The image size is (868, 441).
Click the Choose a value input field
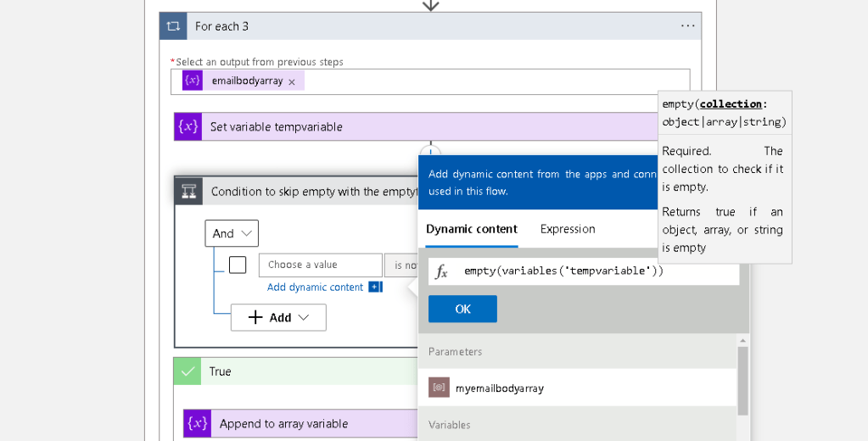321,265
